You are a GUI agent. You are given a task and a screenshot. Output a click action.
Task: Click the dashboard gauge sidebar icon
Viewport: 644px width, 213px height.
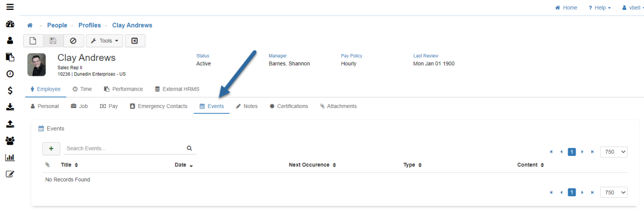pos(9,24)
